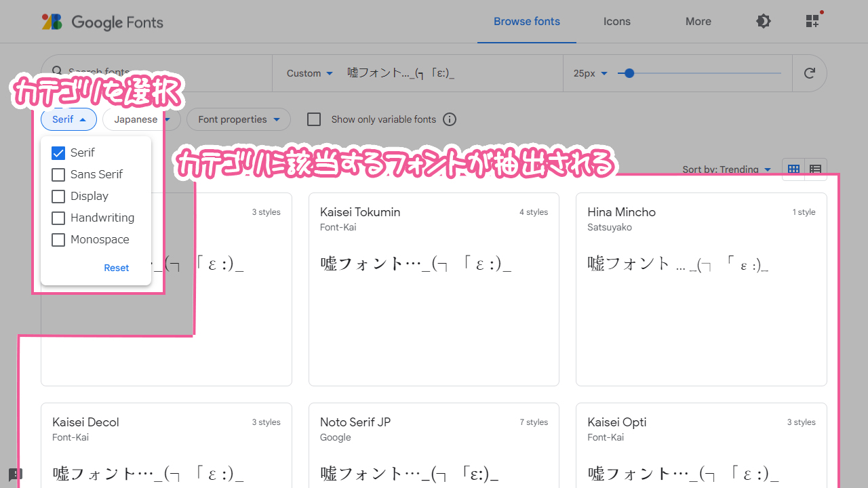Open the selected families grid icon

point(813,20)
